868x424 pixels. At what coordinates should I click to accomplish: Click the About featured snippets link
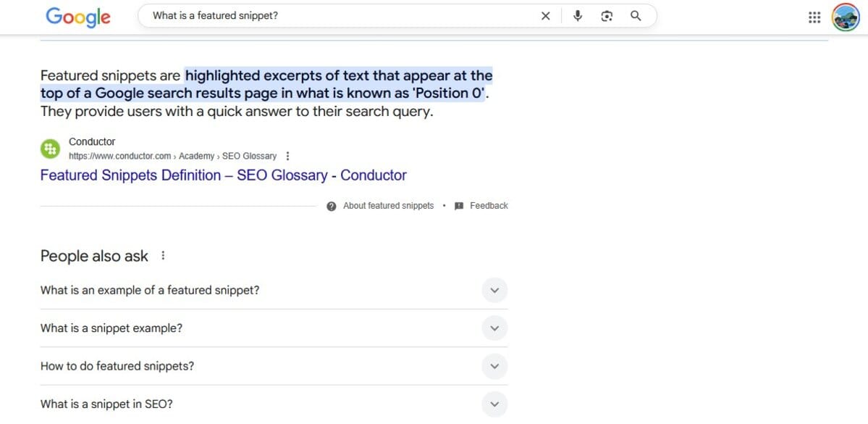(388, 206)
